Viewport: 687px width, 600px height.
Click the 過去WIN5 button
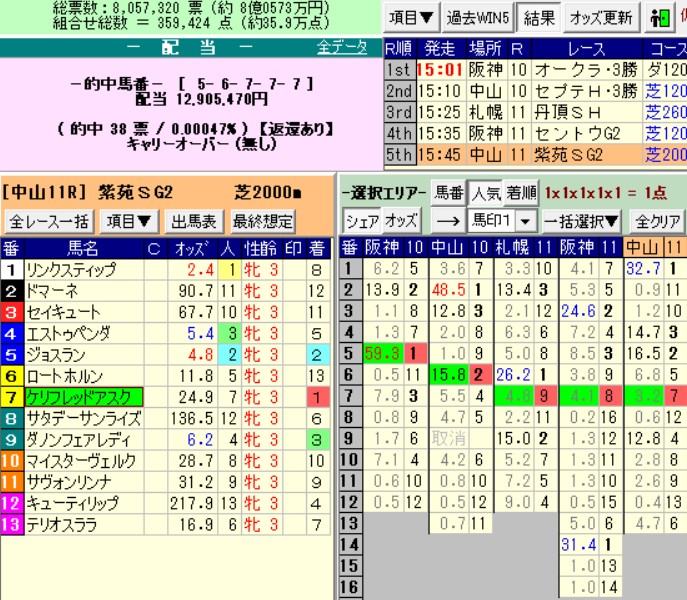tap(478, 18)
